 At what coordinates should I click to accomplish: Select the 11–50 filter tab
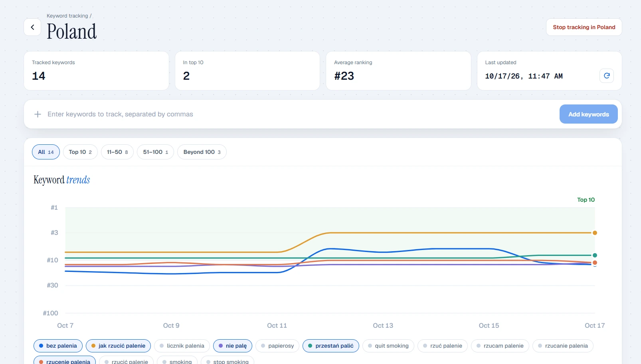point(117,152)
